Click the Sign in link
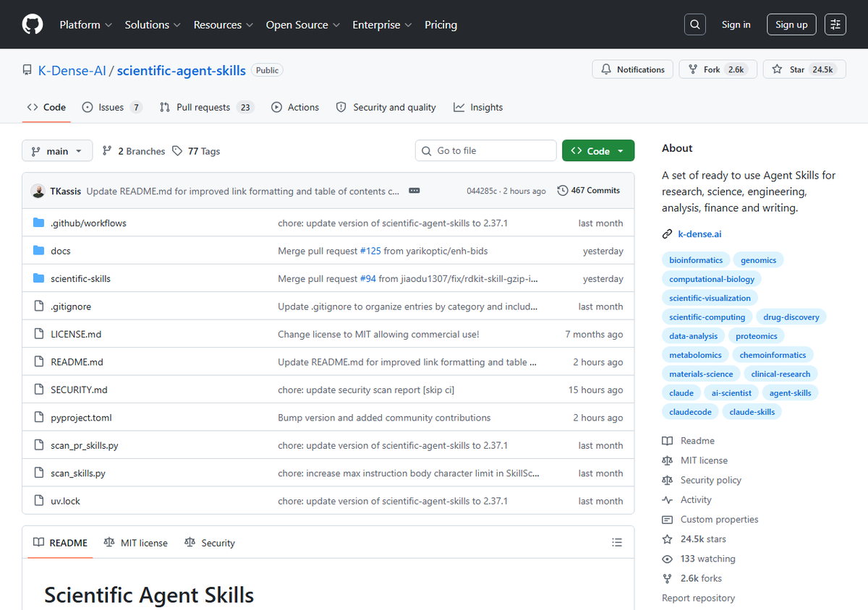Image resolution: width=868 pixels, height=610 pixels. pos(736,25)
